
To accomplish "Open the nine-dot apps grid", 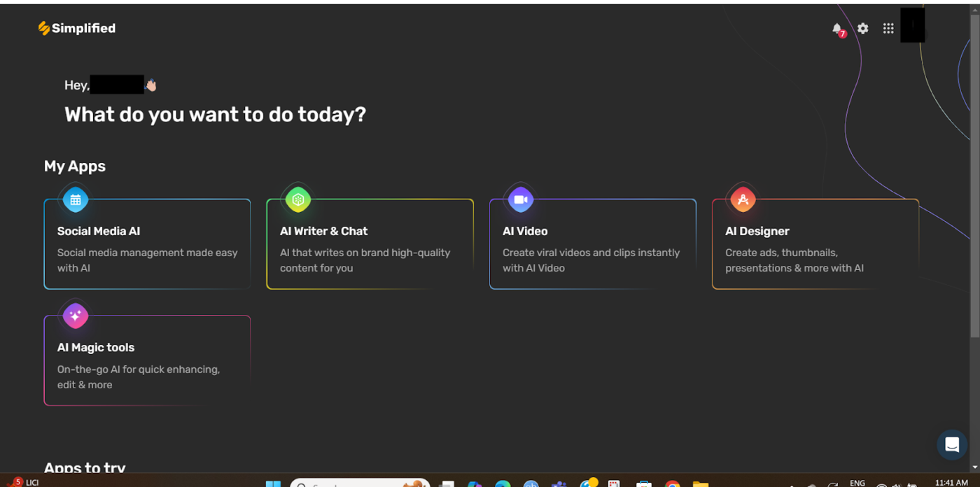I will pos(888,29).
